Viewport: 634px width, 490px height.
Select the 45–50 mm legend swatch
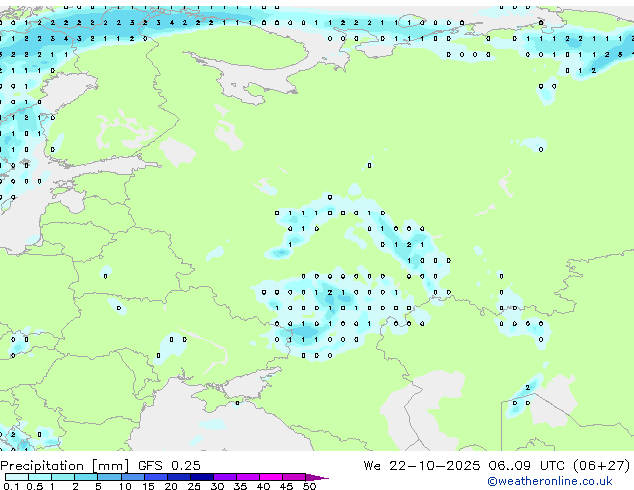click(x=294, y=477)
